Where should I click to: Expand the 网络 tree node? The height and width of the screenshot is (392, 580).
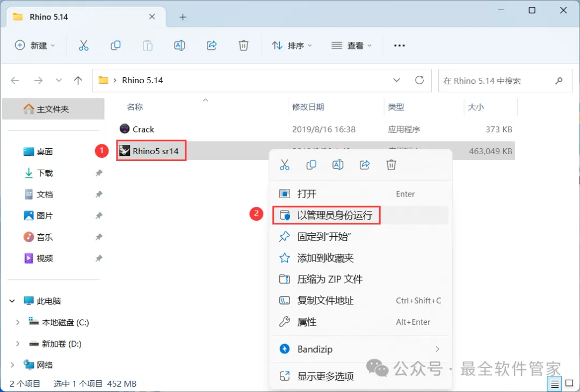pyautogui.click(x=12, y=365)
